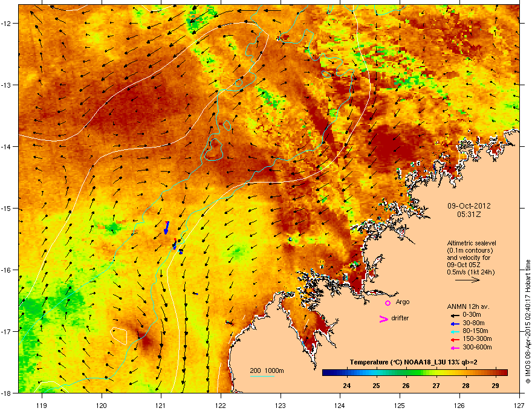
Task: Click the magenta 300-600m arrow in legend
Action: tap(455, 348)
